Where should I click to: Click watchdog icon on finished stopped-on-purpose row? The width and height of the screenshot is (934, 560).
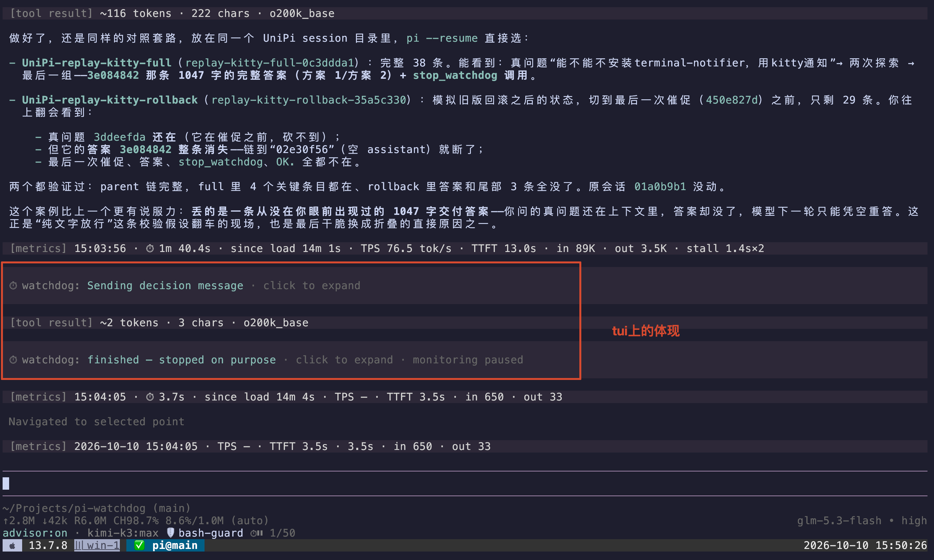click(13, 360)
